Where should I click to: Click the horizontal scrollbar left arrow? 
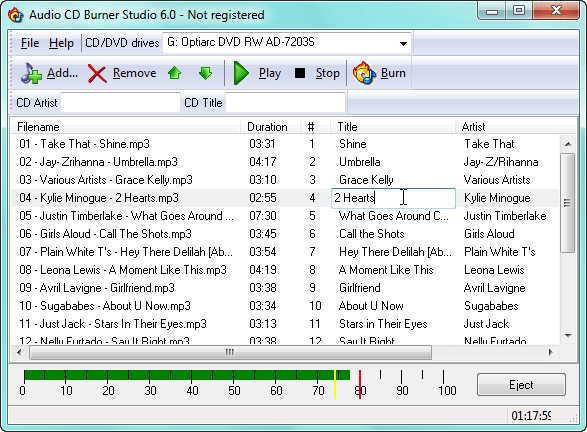tap(19, 352)
